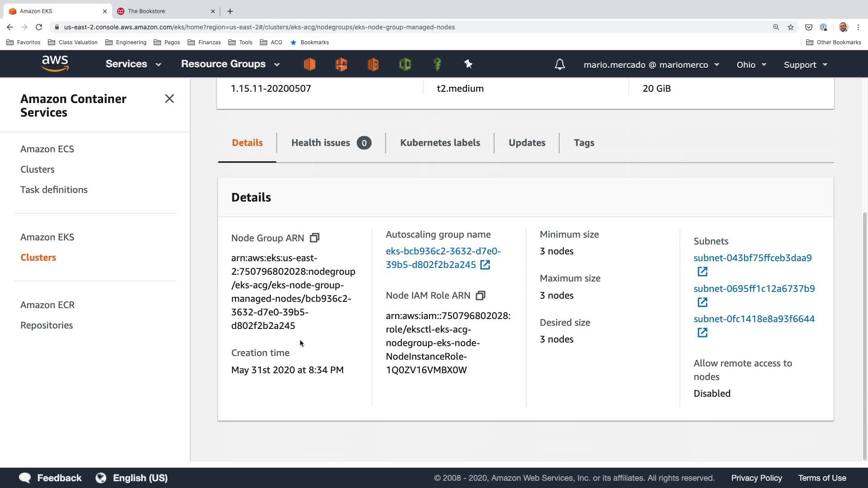This screenshot has width=868, height=488.
Task: Click the page vertical scrollbar
Action: click(864, 334)
